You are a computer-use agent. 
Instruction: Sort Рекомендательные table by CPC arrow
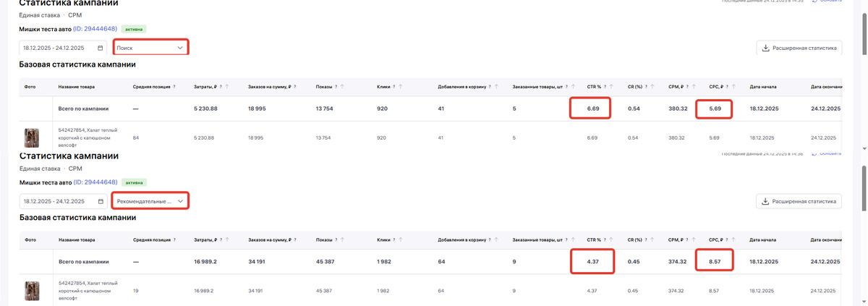(x=733, y=239)
